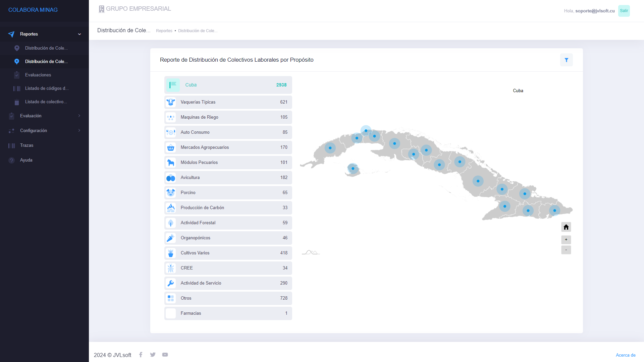The height and width of the screenshot is (362, 644).
Task: Open the Acerca de link
Action: pos(625,355)
